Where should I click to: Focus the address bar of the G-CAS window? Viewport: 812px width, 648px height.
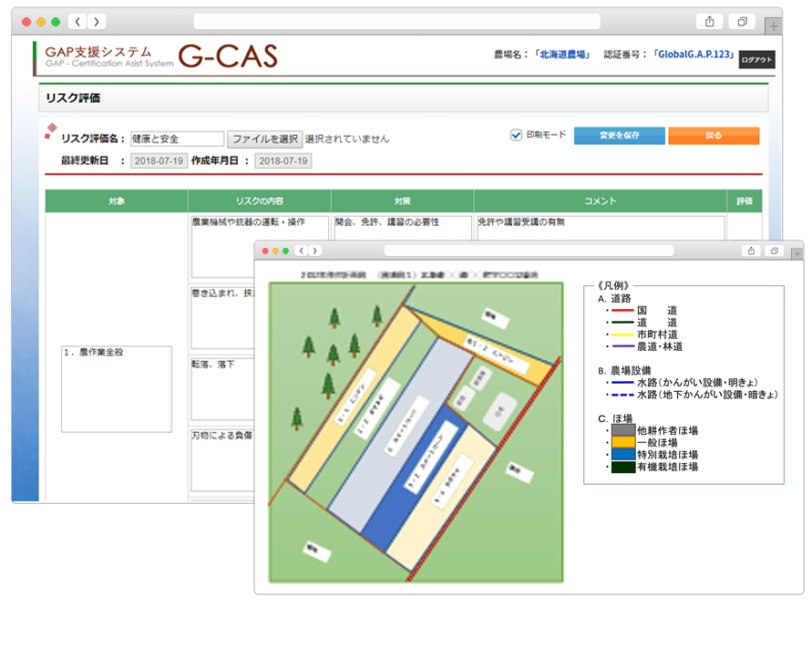point(396,22)
